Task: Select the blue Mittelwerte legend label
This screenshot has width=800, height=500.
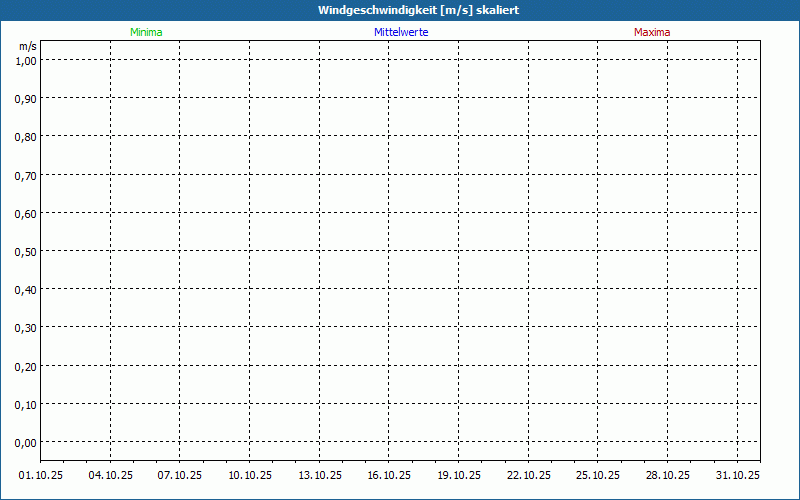Action: click(401, 32)
